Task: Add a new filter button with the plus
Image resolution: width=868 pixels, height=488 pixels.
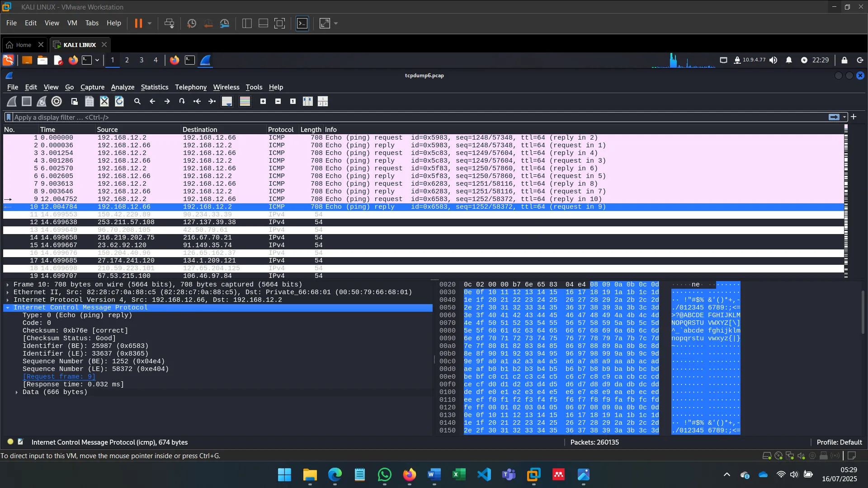Action: tap(854, 117)
